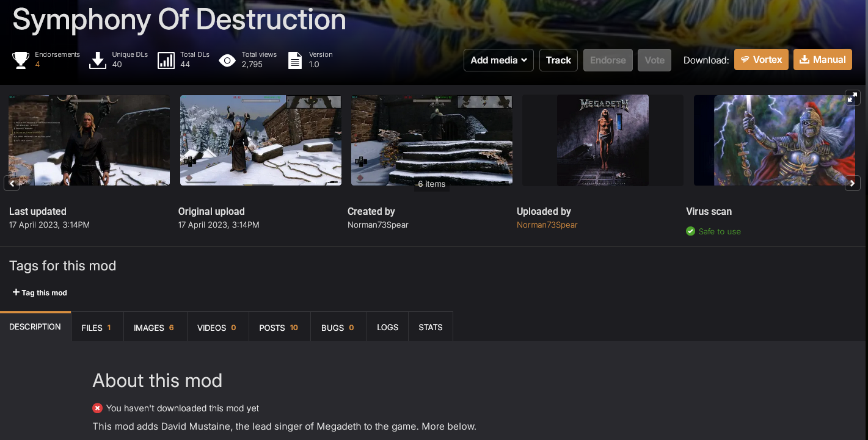This screenshot has width=868, height=440.
Task: Click the Total DLs bar chart icon
Action: pyautogui.click(x=166, y=60)
